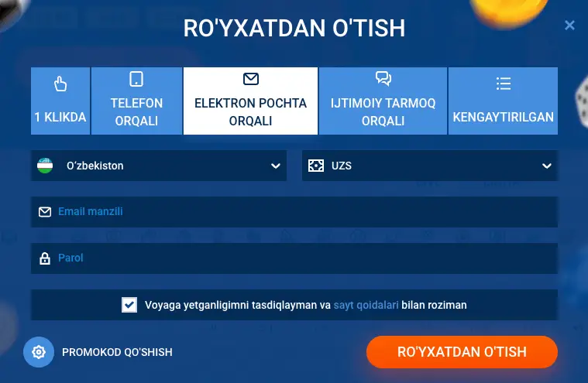588x383 pixels.
Task: Uncheck the age confirmation checkbox
Action: coord(129,305)
